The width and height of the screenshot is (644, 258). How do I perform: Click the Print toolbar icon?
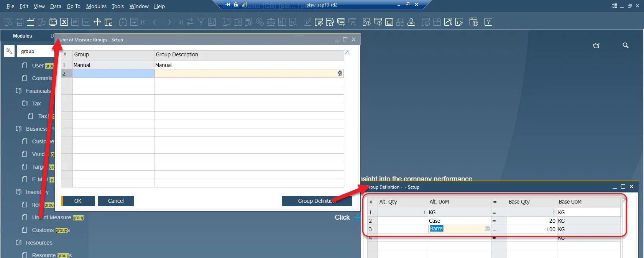[20, 22]
